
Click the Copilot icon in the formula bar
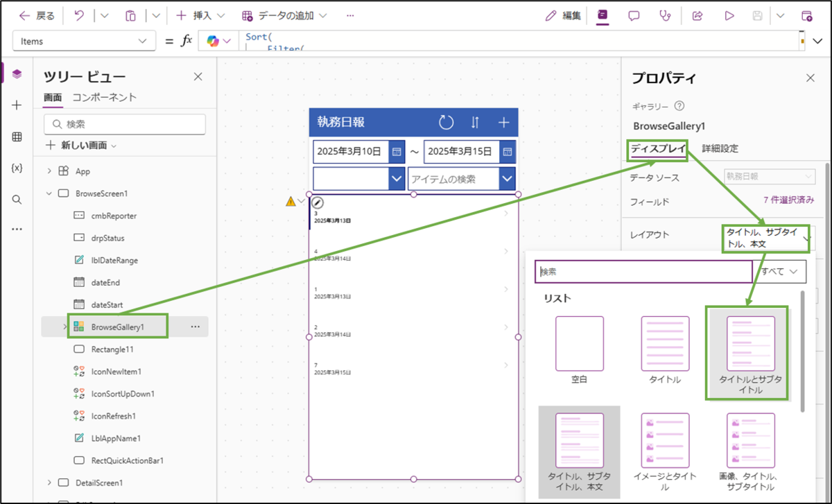tap(213, 41)
